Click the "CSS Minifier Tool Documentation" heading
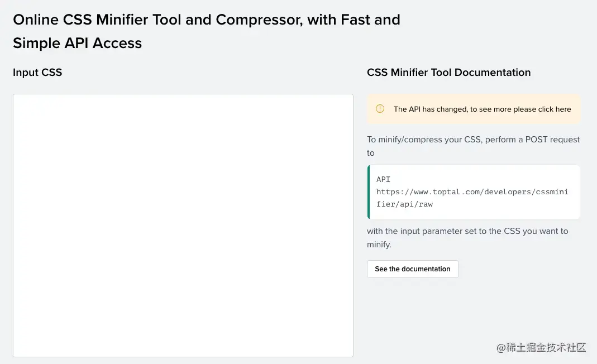The width and height of the screenshot is (597, 364). [x=448, y=73]
